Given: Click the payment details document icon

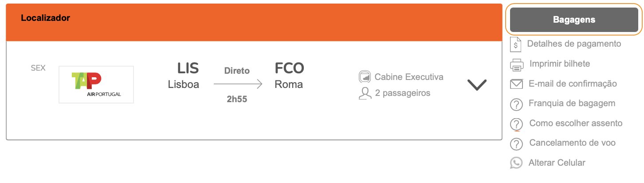Looking at the screenshot, I should [x=516, y=44].
